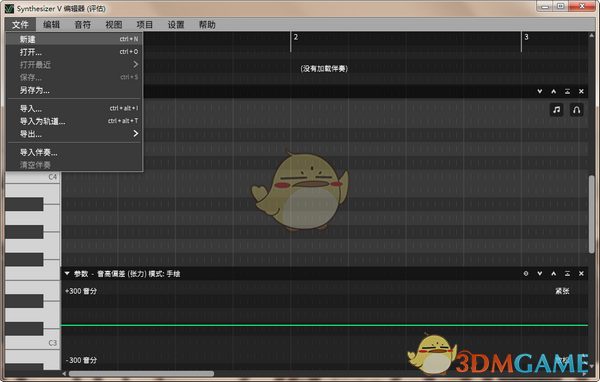The width and height of the screenshot is (600, 382).
Task: Open the 帮助 menu
Action: click(207, 25)
